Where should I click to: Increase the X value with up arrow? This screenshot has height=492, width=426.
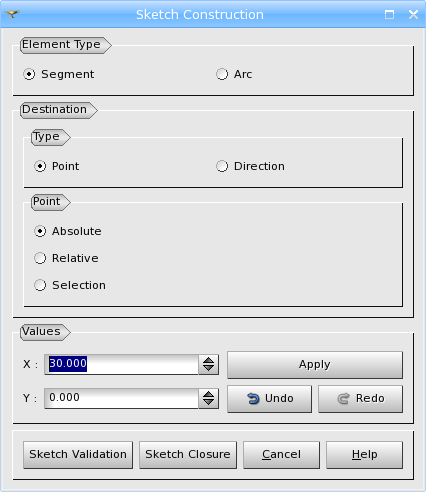(209, 360)
